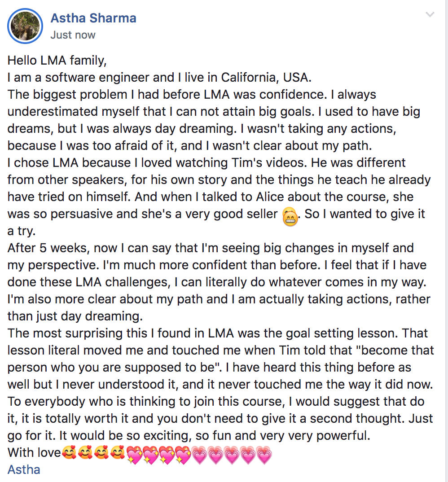448x482 pixels.
Task: Click the blue "Astha" signature link
Action: coord(24,470)
